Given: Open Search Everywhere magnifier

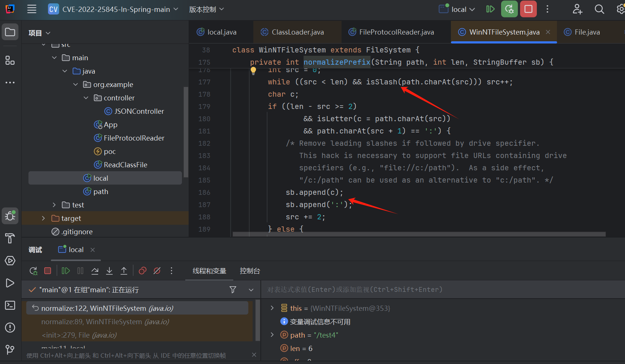Looking at the screenshot, I should [x=599, y=9].
